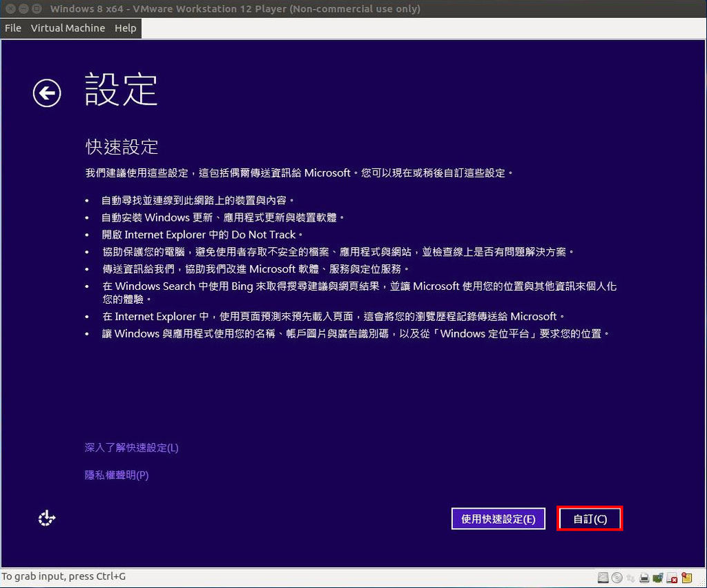
Task: Open the Ease of Access icon
Action: pos(46,518)
